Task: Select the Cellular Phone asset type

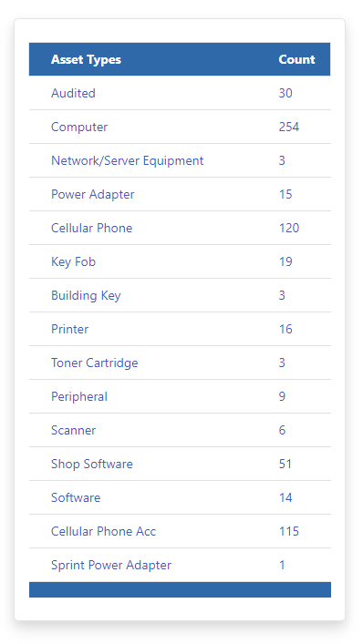Action: [92, 228]
